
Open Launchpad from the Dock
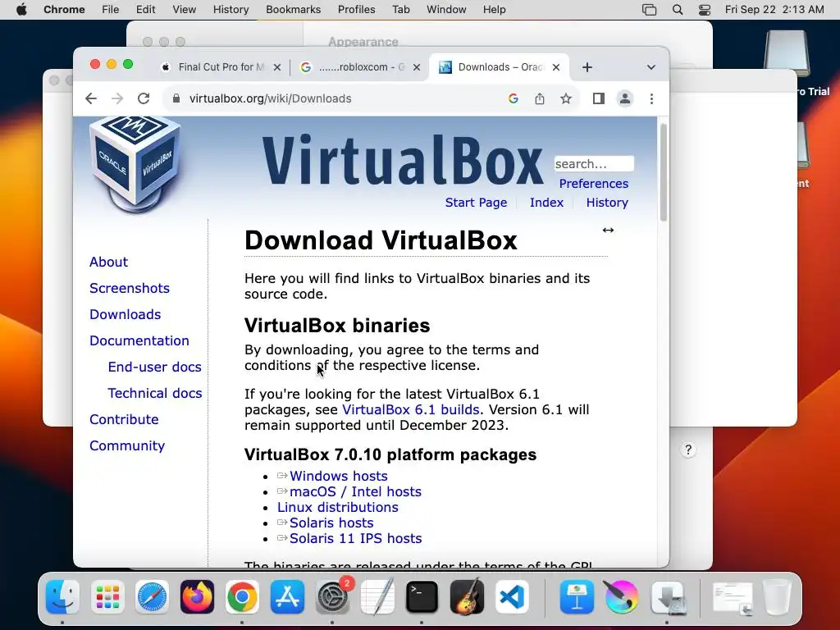(107, 596)
